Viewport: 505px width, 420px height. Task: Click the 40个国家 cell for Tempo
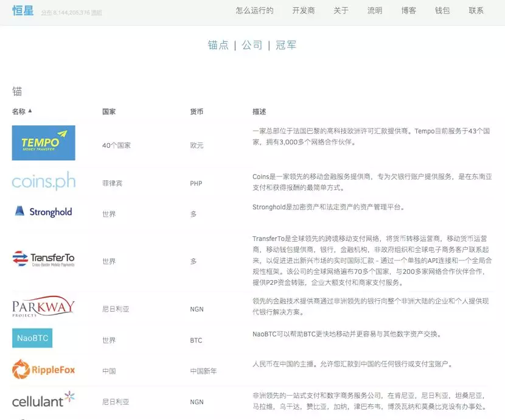pyautogui.click(x=116, y=145)
